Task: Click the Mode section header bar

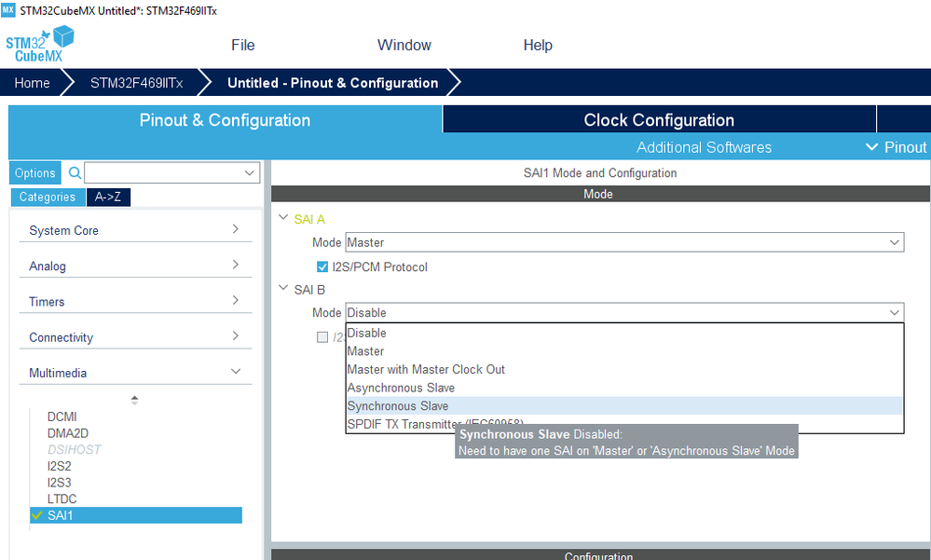Action: (600, 194)
